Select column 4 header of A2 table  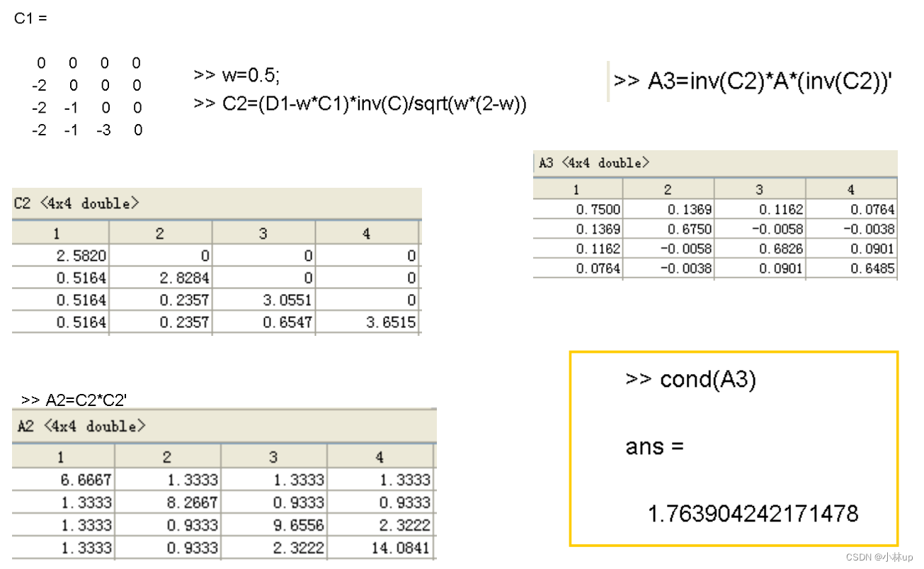click(x=380, y=457)
